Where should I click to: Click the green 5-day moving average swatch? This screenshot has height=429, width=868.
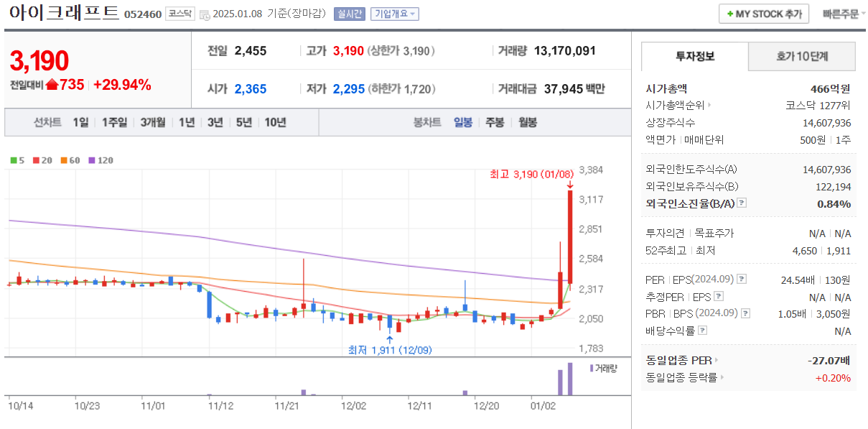point(13,160)
